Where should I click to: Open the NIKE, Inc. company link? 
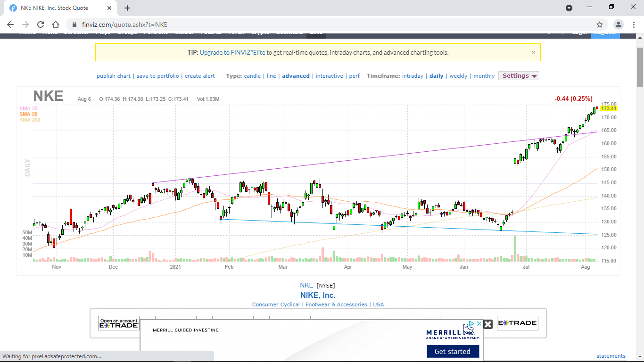pos(318,295)
